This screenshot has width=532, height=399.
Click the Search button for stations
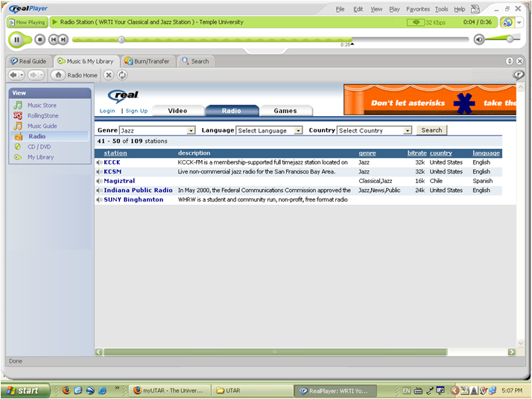tap(431, 130)
